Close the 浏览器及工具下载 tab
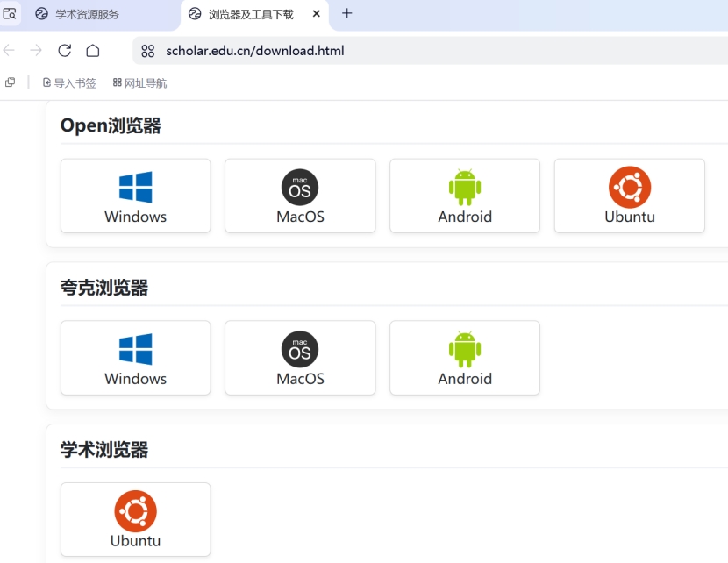Screen dimensions: 728x563 click(x=316, y=14)
